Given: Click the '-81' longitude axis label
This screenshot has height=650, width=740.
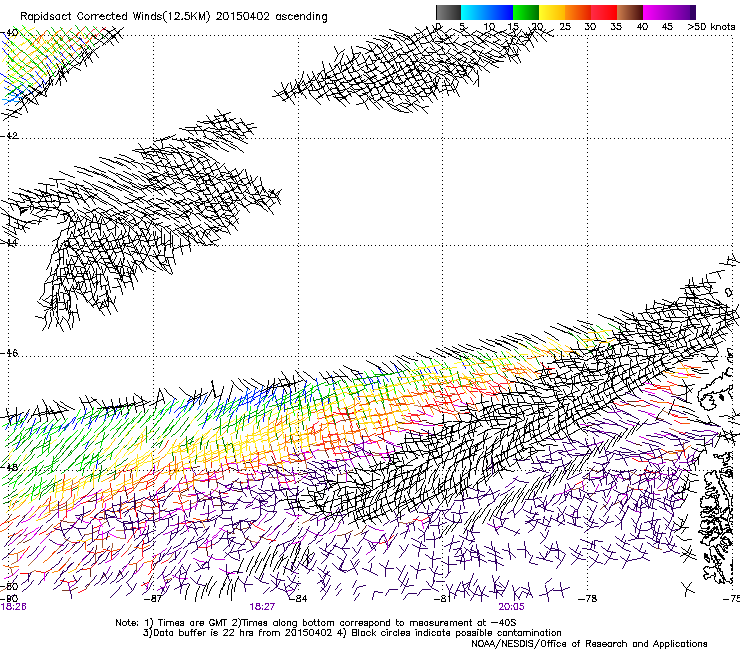Looking at the screenshot, I should [443, 599].
